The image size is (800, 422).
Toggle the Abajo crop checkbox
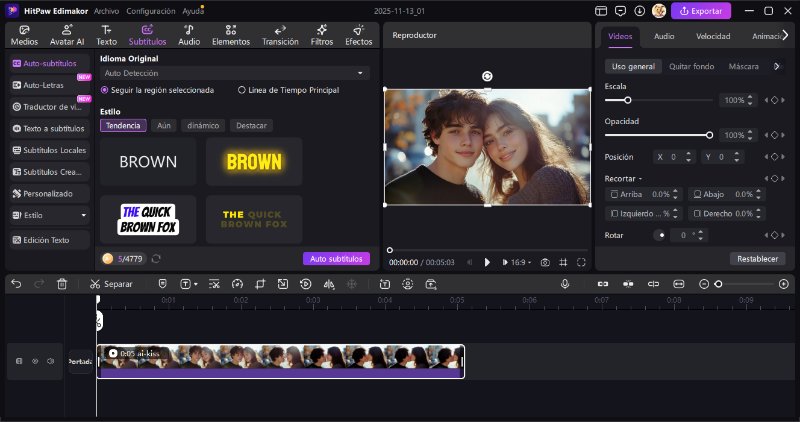pyautogui.click(x=697, y=194)
